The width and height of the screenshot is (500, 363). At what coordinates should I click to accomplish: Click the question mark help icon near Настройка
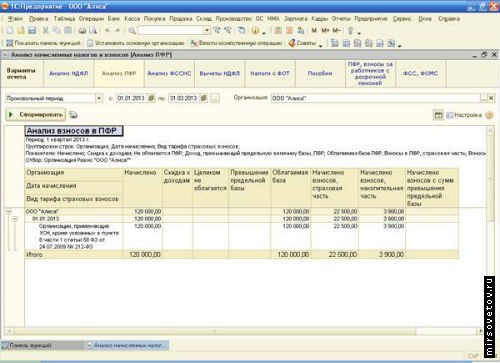point(489,115)
